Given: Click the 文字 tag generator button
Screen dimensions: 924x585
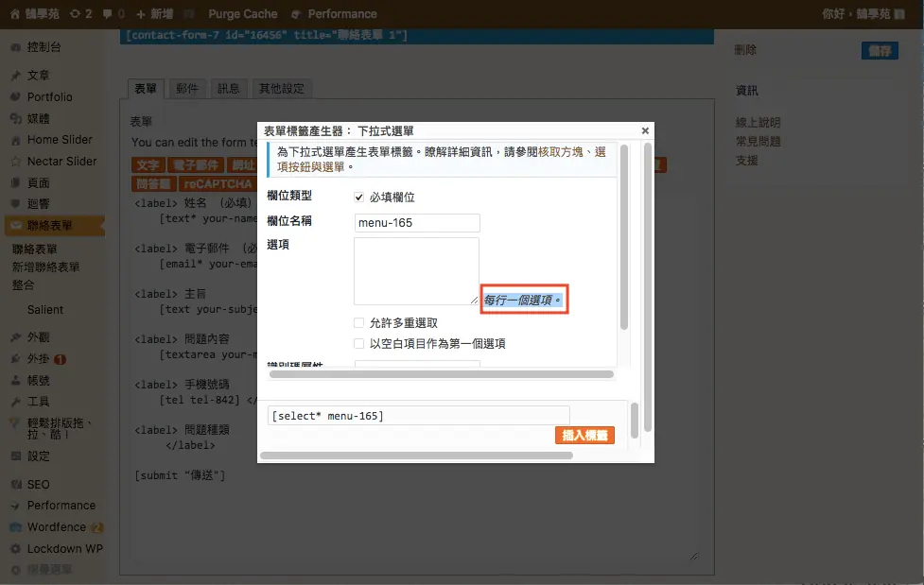Looking at the screenshot, I should (x=148, y=165).
